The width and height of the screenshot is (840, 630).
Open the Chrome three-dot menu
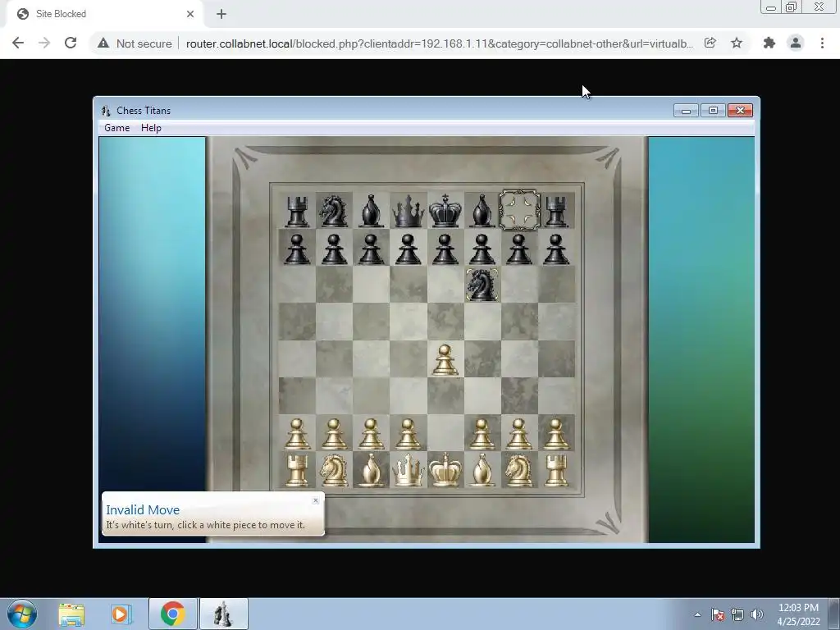click(x=822, y=43)
